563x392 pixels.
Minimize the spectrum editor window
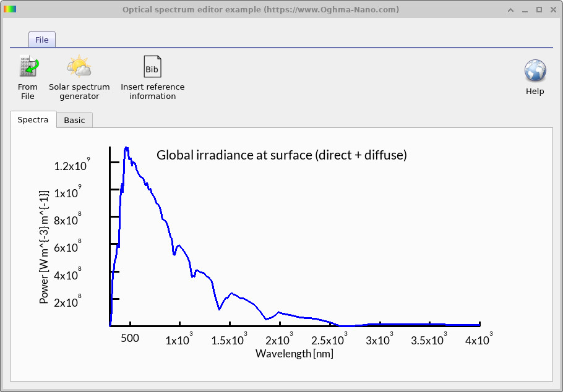tap(525, 9)
